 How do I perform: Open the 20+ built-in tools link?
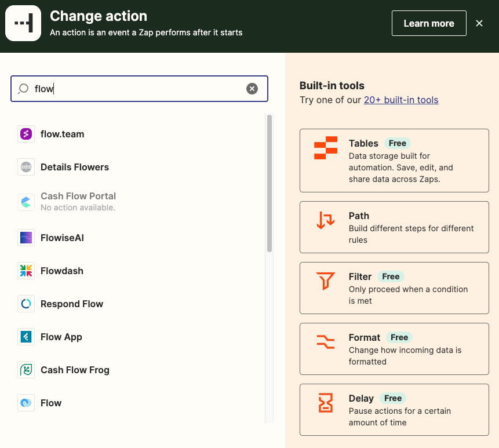coord(401,100)
